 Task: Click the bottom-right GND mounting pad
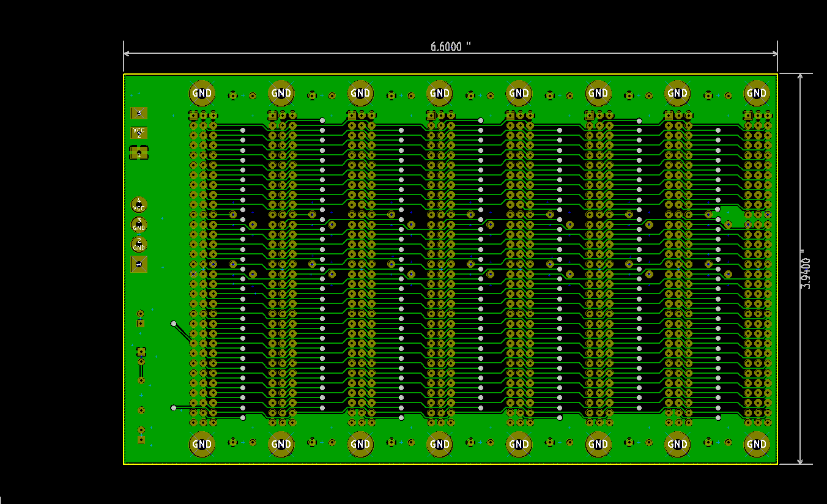pos(757,445)
